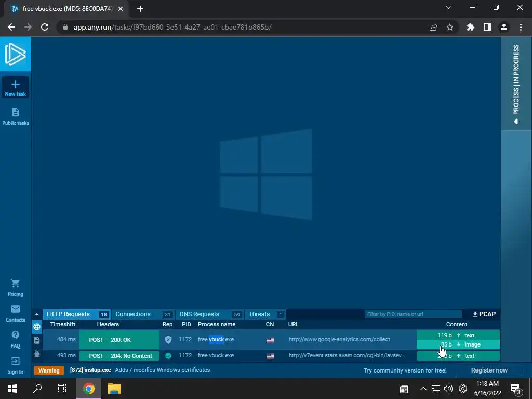Click reputation shield icon for google-analytics row
Image resolution: width=532 pixels, height=399 pixels.
[x=168, y=340]
